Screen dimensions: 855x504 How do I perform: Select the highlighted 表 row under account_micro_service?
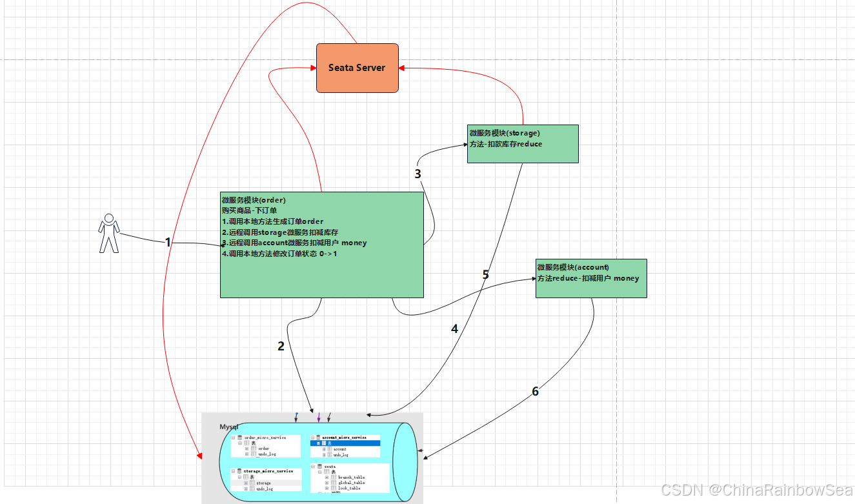click(345, 443)
